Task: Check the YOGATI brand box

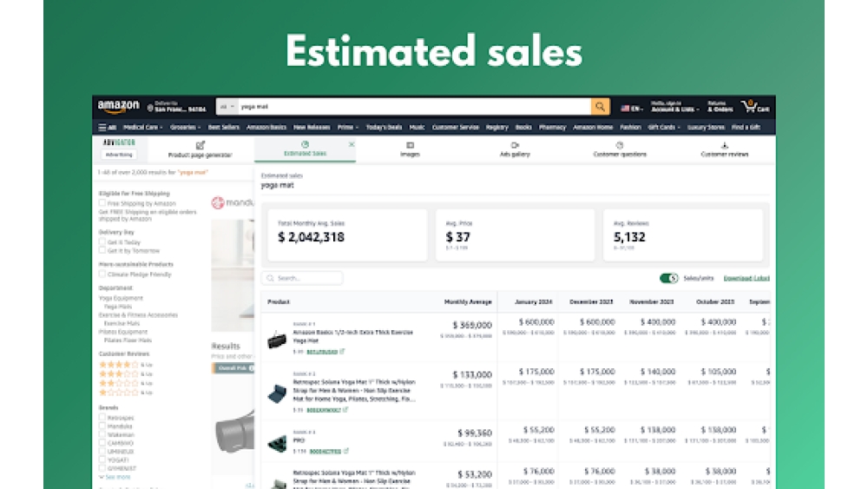Action: 102,459
